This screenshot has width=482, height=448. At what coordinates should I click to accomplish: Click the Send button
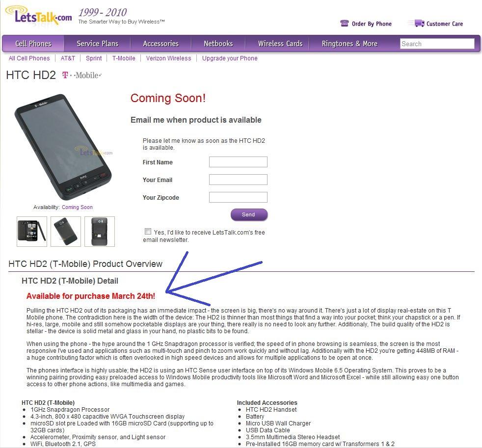coord(249,214)
